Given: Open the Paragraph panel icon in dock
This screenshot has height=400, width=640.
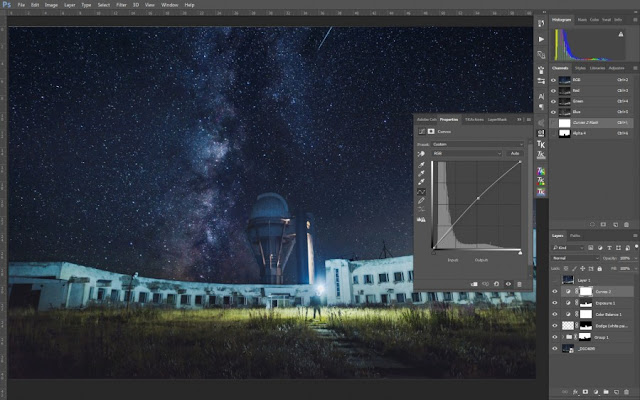Looking at the screenshot, I should [541, 107].
